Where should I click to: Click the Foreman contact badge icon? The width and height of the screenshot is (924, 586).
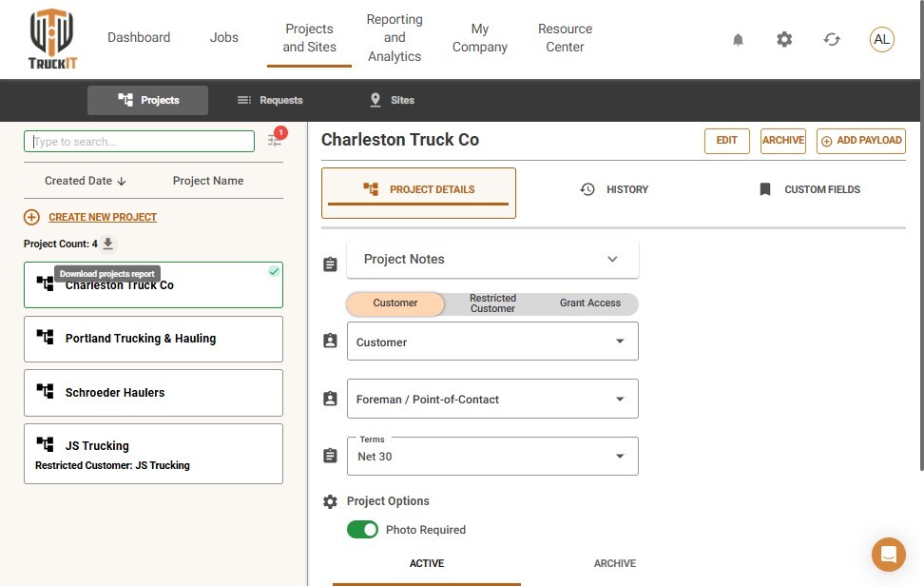click(x=330, y=399)
